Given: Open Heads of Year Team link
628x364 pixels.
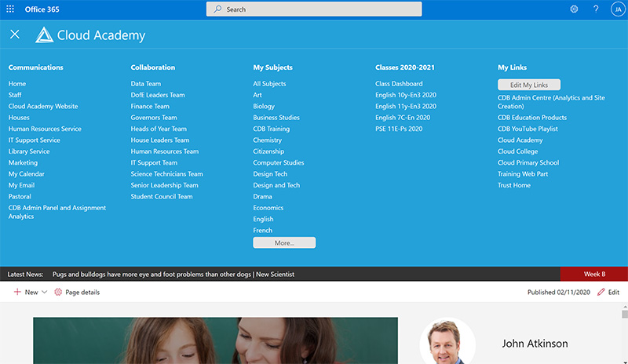Looking at the screenshot, I should 159,129.
